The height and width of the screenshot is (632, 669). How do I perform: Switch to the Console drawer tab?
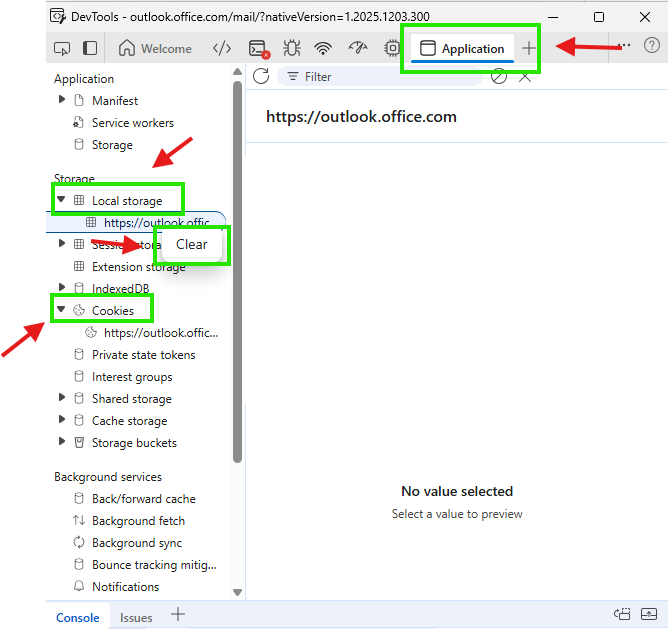click(x=78, y=617)
